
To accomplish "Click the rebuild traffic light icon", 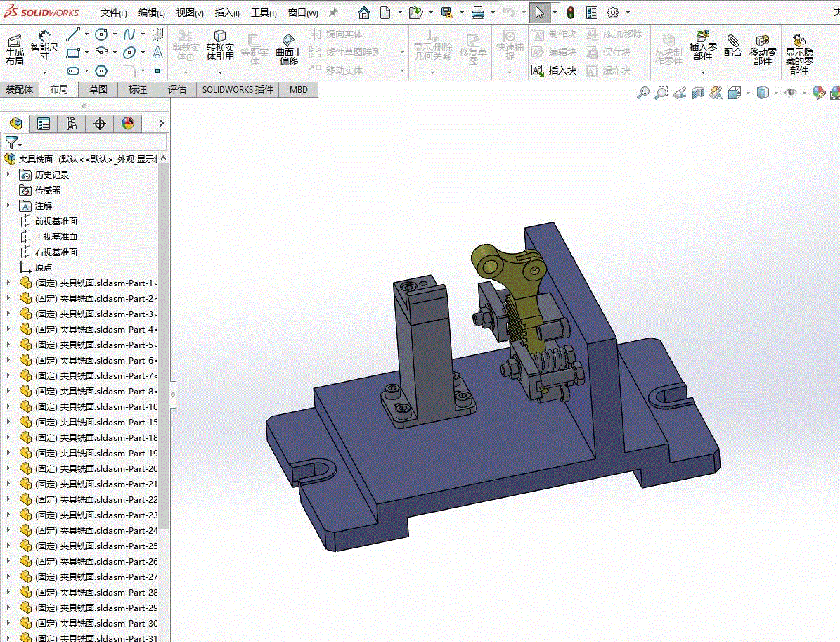I will coord(570,13).
